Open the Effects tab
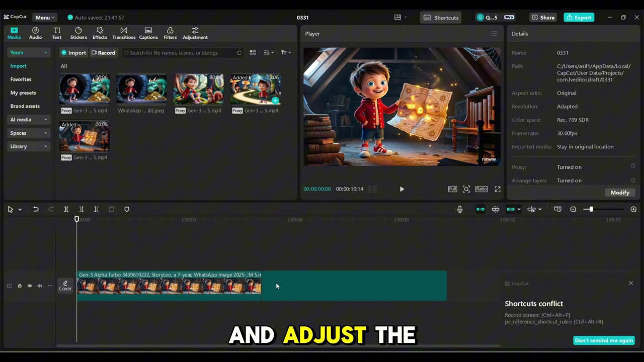 click(x=100, y=33)
